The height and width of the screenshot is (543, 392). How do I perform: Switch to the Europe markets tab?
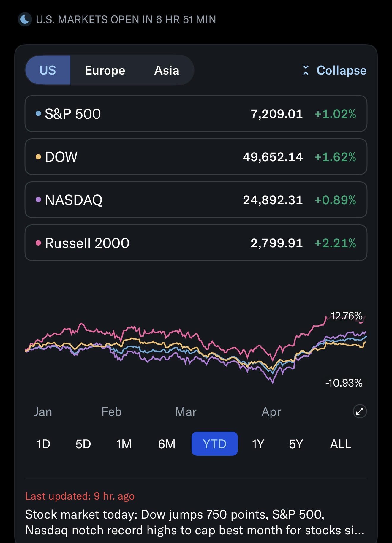tap(105, 70)
